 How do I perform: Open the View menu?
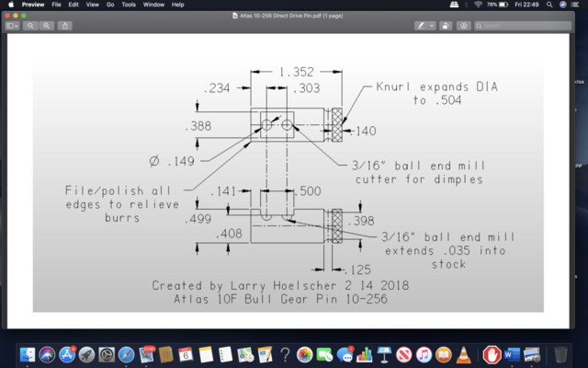pos(92,5)
